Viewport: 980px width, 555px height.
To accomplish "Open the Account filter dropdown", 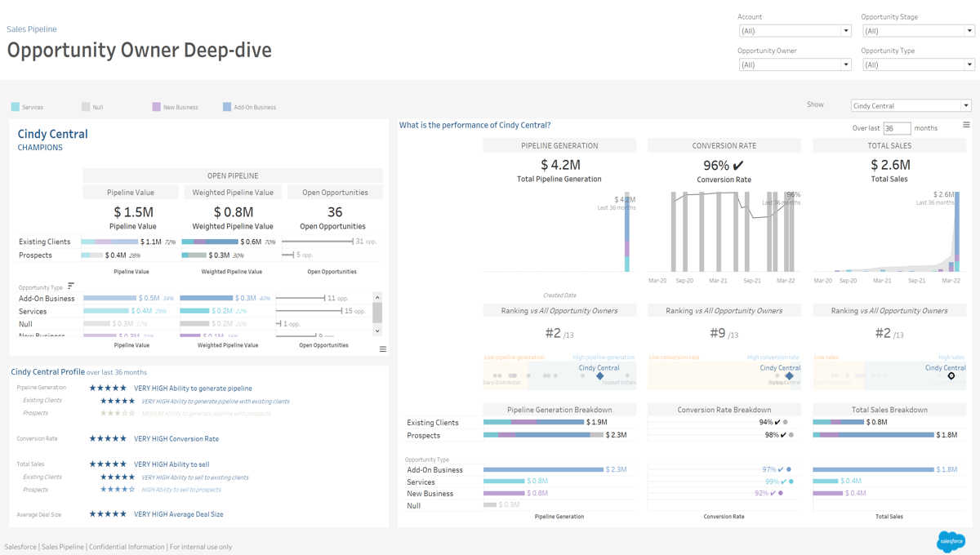I will tap(795, 31).
